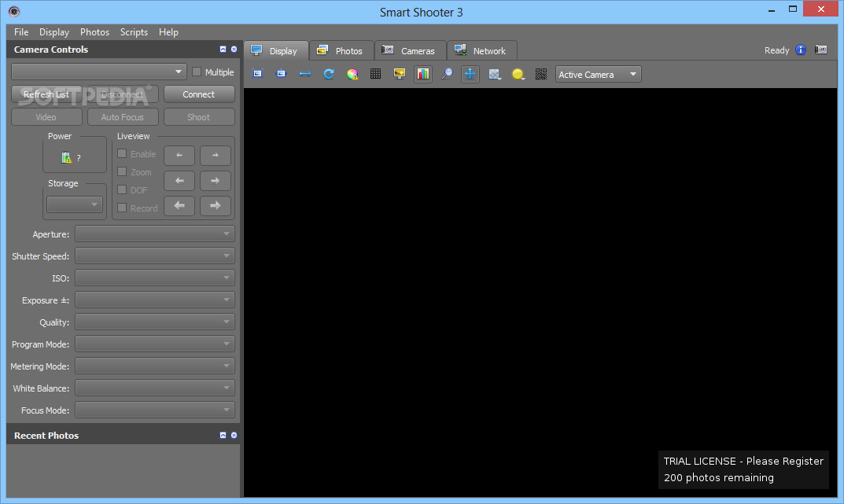Click the rotate/refresh arrow toolbar icon
844x504 pixels.
point(329,74)
